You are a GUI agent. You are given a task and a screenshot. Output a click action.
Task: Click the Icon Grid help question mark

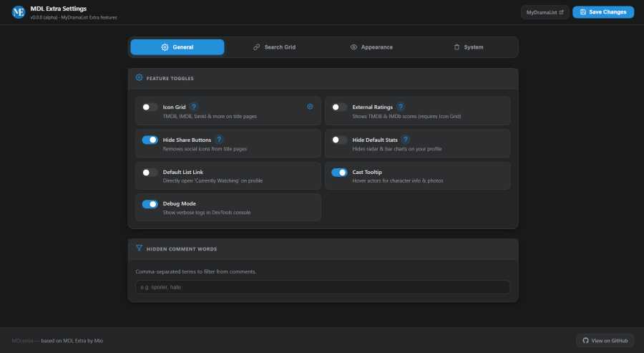tap(194, 107)
